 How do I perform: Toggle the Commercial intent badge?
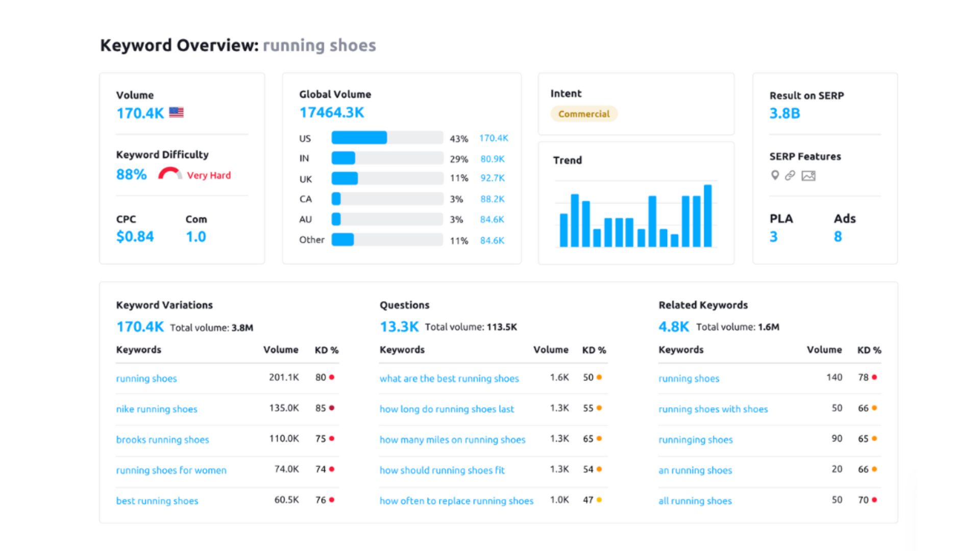(x=583, y=114)
